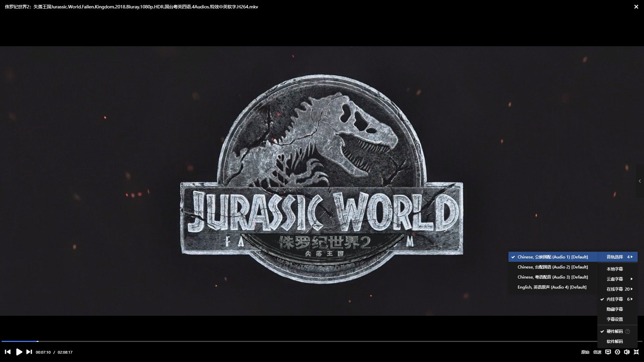Enable 软件解码 software decoding

(x=614, y=342)
